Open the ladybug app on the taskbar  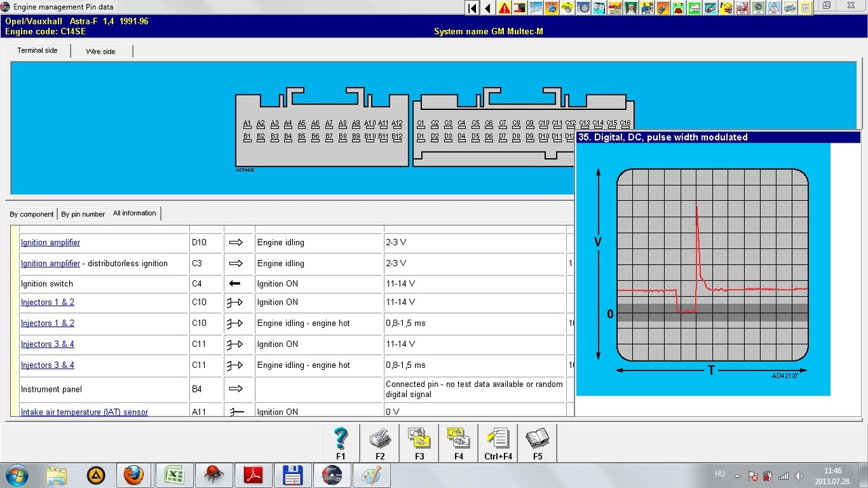tap(214, 475)
